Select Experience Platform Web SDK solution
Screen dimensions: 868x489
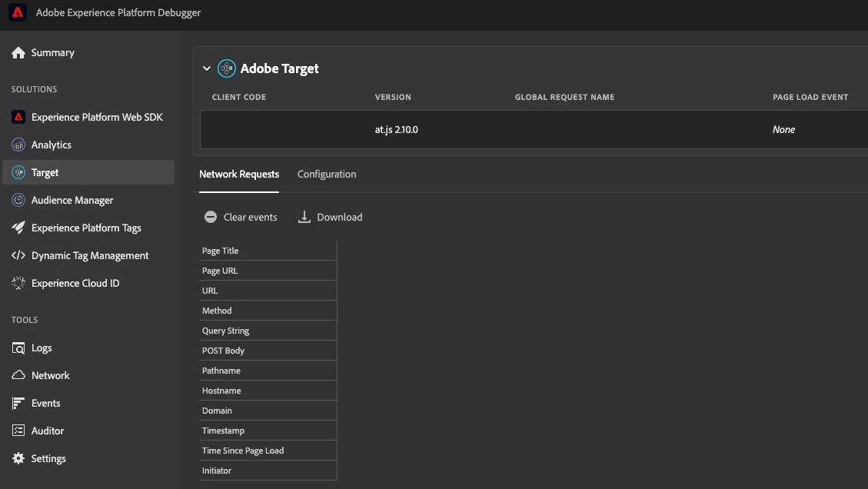[x=97, y=117]
